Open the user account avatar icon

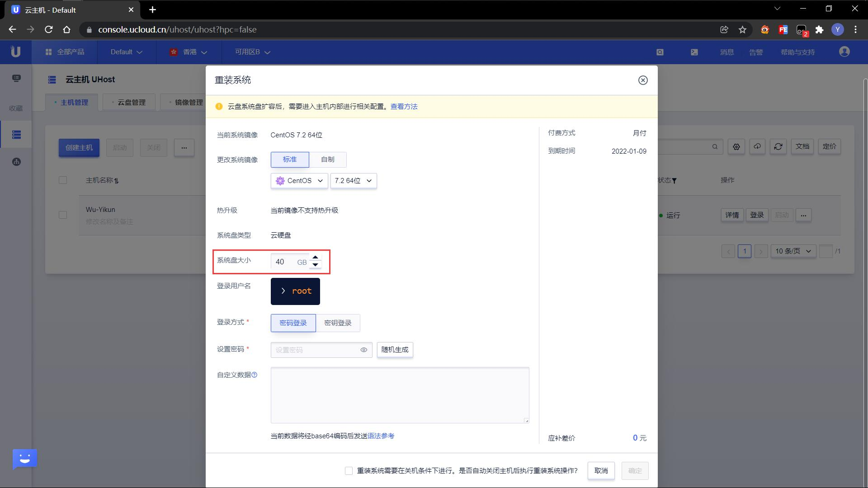844,52
